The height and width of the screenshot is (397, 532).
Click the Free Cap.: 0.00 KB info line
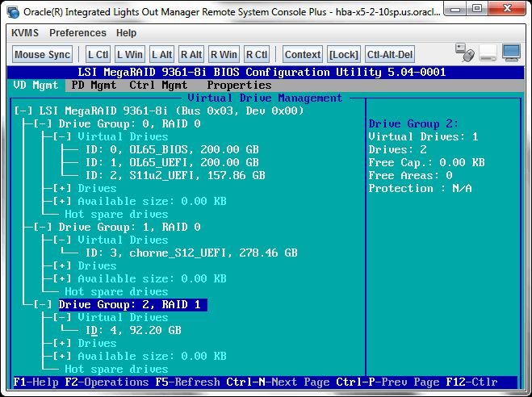point(426,162)
